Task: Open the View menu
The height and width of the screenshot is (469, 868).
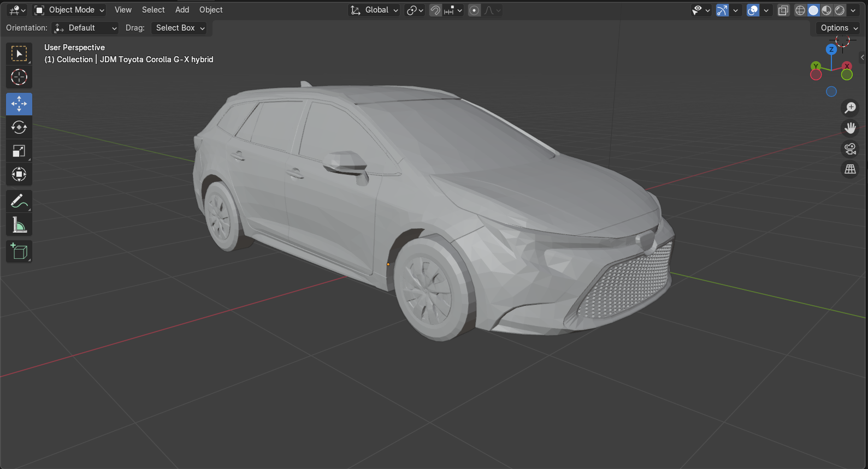Action: pos(123,10)
